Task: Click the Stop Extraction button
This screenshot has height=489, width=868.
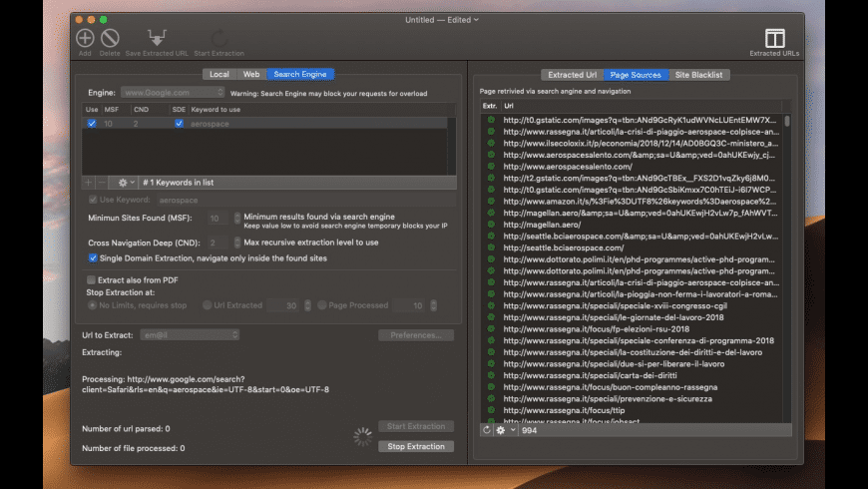Action: point(416,446)
